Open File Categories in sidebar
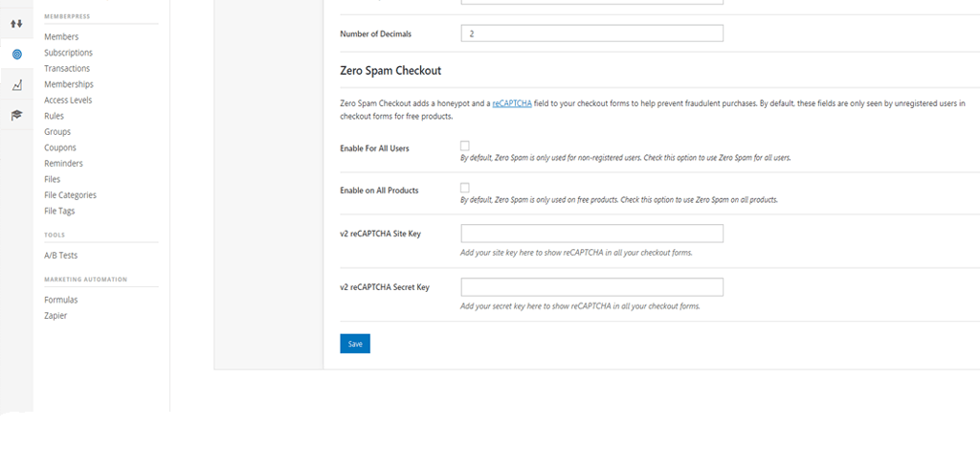This screenshot has width=980, height=450. (x=70, y=194)
